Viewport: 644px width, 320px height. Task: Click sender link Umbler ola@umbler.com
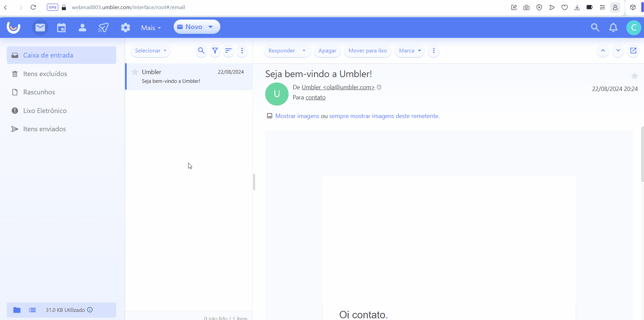338,87
